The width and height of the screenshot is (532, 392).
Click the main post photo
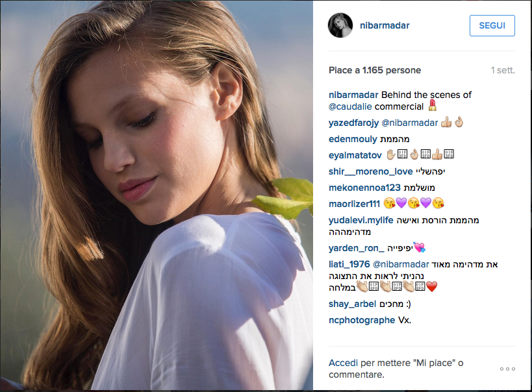(x=157, y=195)
